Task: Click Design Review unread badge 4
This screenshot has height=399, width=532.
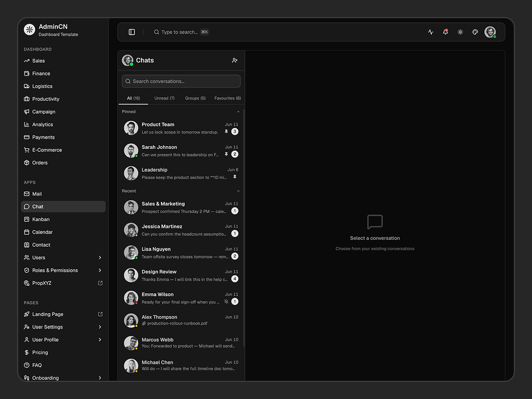Action: [235, 279]
